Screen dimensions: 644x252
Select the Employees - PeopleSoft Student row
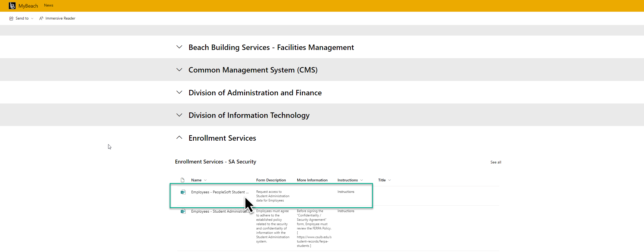pos(220,192)
